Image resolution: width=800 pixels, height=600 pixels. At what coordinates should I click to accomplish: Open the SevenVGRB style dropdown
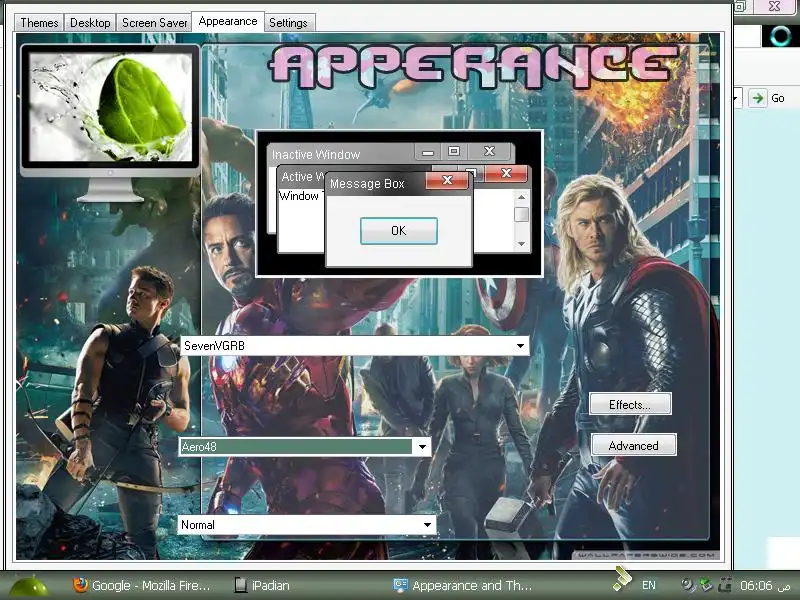point(355,345)
